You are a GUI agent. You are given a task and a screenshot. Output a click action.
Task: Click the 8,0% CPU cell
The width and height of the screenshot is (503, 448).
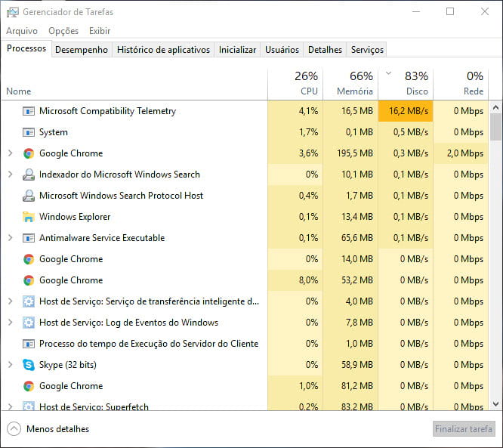pos(295,280)
